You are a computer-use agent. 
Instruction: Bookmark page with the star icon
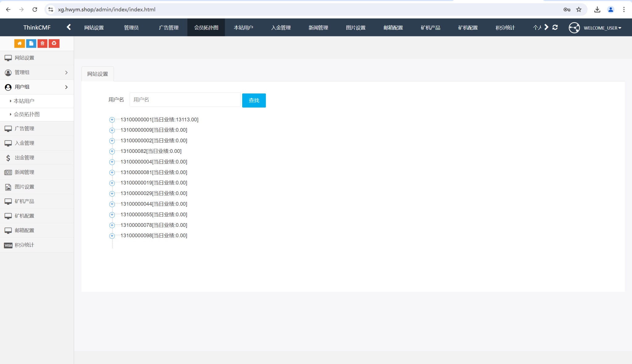[579, 10]
